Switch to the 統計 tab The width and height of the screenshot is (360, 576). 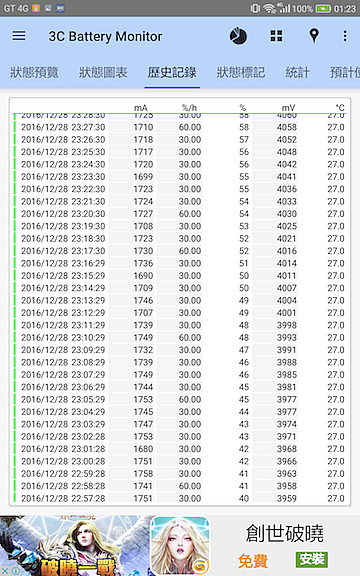coord(297,72)
